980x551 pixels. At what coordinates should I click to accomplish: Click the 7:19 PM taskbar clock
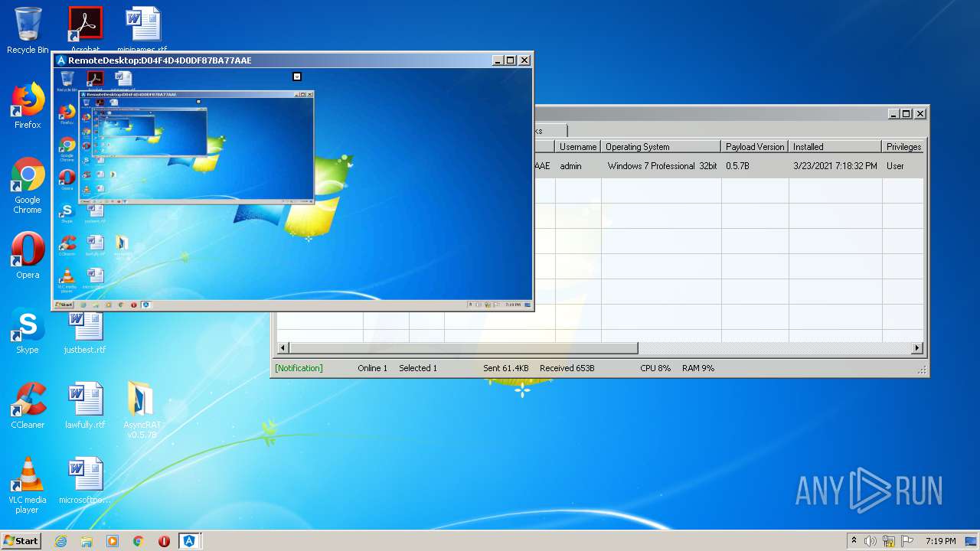pyautogui.click(x=940, y=541)
